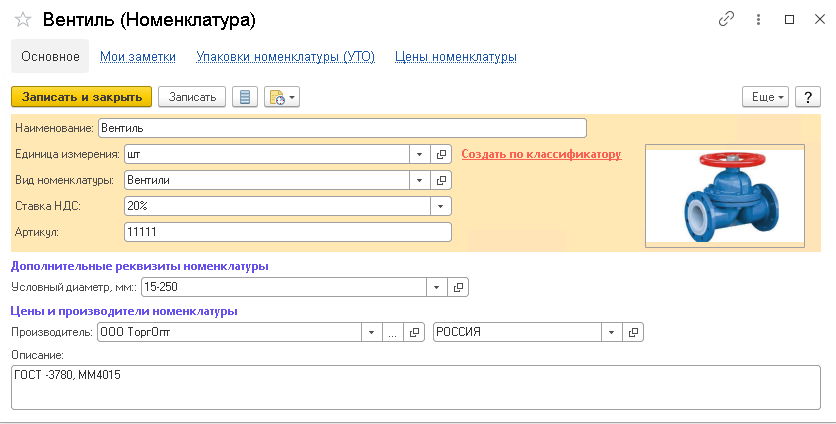The height and width of the screenshot is (424, 836).
Task: Copy link using the chain icon
Action: tap(726, 20)
